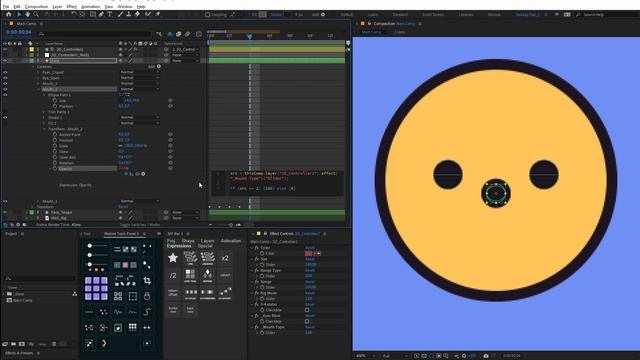Switch to Animation tab in MT Bar

(231, 241)
